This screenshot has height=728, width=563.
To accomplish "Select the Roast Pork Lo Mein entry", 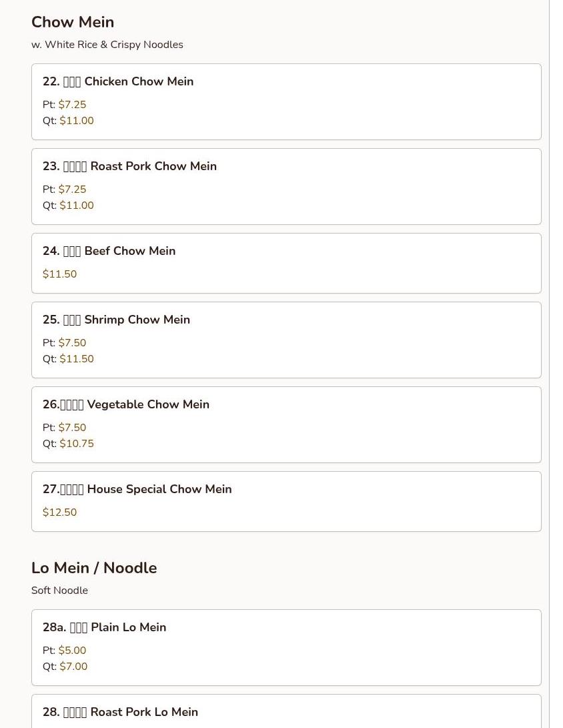I will click(286, 711).
